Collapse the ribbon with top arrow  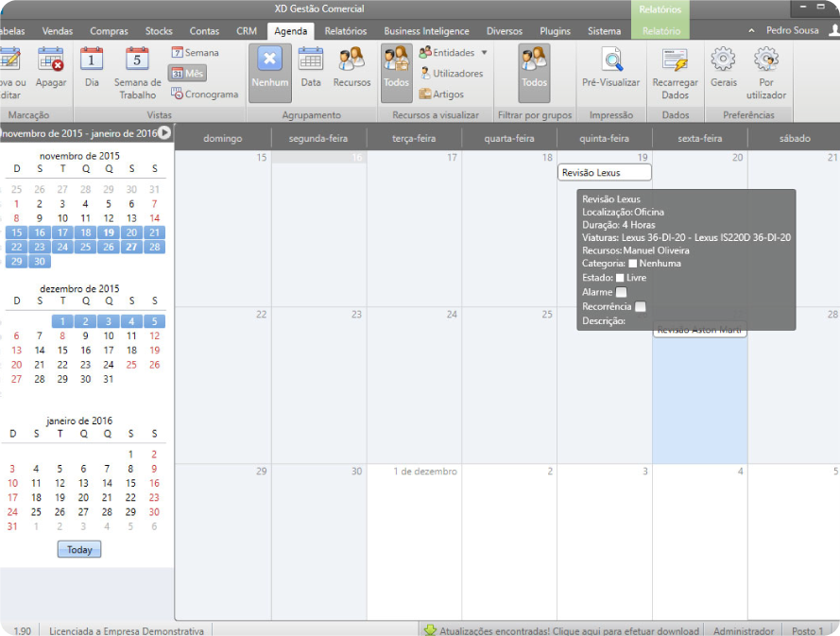click(752, 30)
